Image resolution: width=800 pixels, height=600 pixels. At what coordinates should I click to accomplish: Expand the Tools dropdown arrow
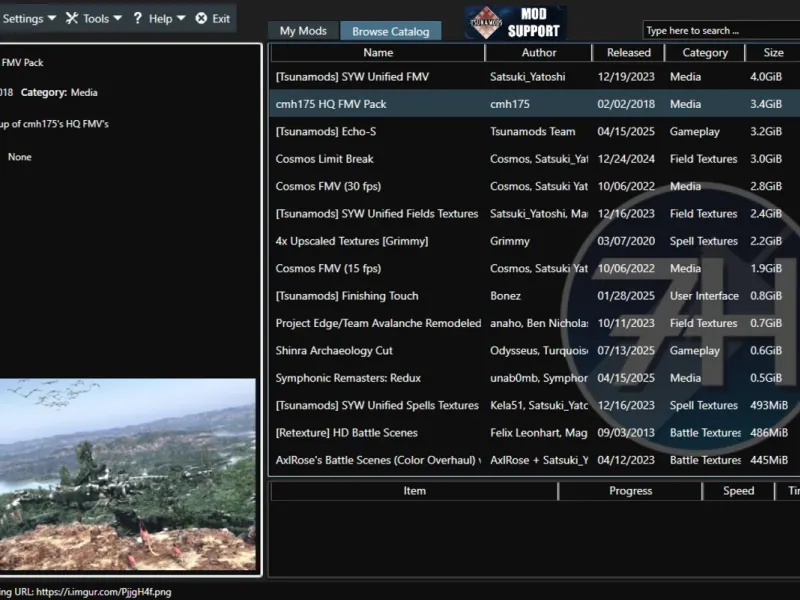(117, 18)
